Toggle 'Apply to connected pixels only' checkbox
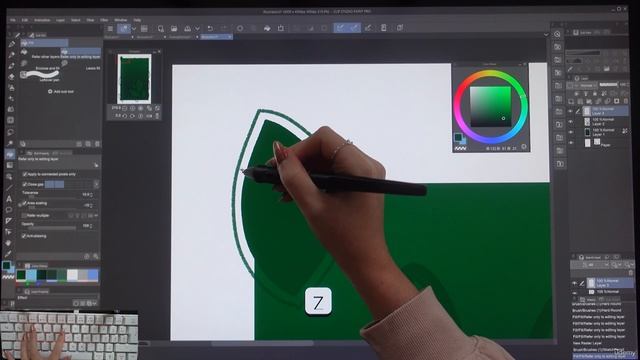 pyautogui.click(x=25, y=174)
